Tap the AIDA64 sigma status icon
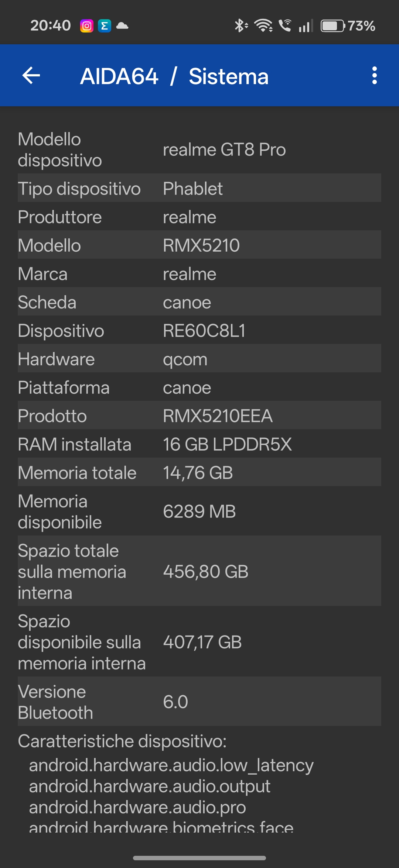399x868 pixels. (105, 26)
